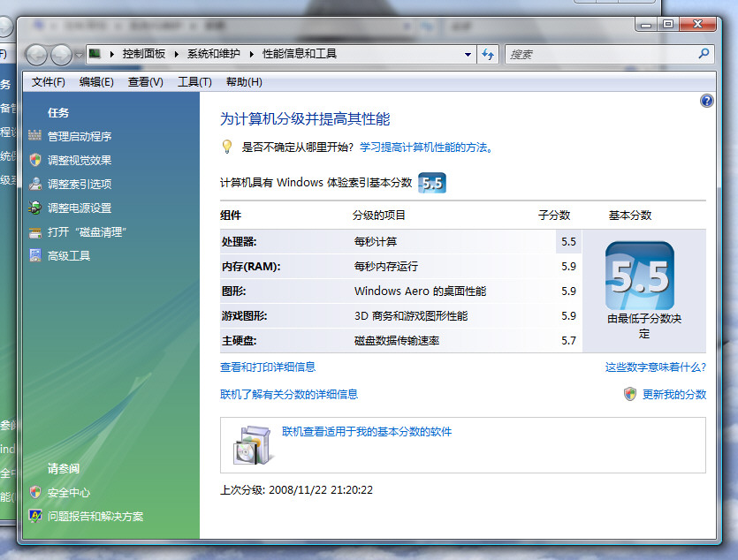The height and width of the screenshot is (560, 738).
Task: Select the 游戏图形 row label
Action: point(244,316)
